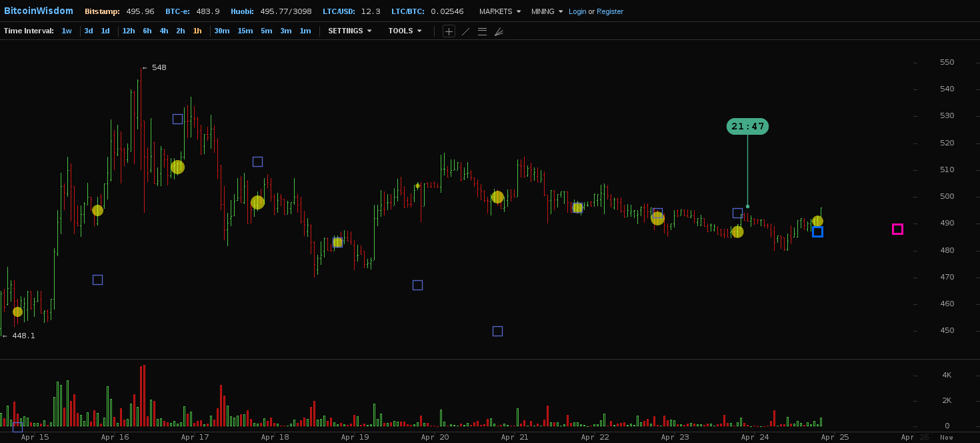Click the Register link
The image size is (980, 443).
coord(610,11)
